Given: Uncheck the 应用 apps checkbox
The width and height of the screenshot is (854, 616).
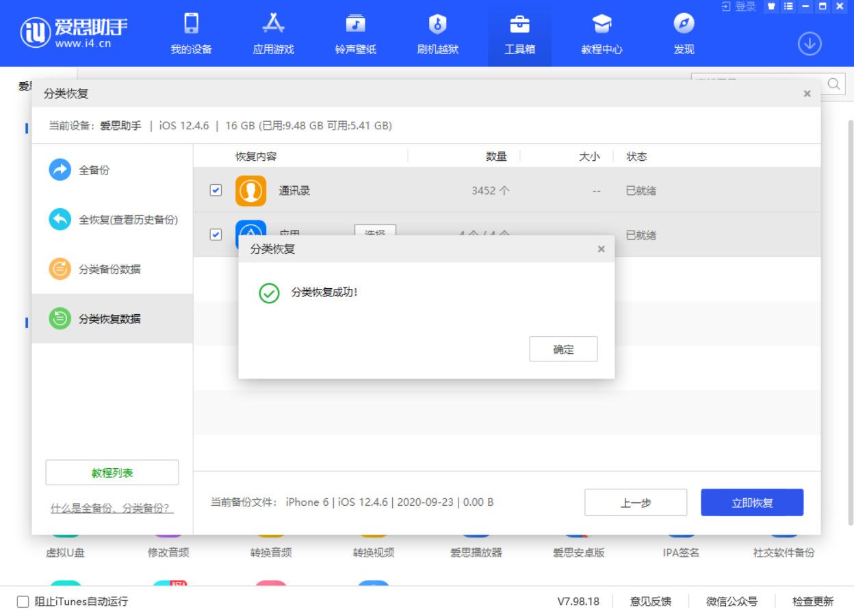Looking at the screenshot, I should [x=216, y=235].
